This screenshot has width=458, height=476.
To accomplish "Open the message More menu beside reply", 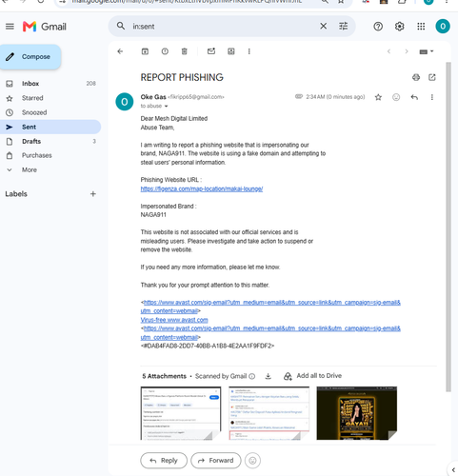I will [x=432, y=97].
